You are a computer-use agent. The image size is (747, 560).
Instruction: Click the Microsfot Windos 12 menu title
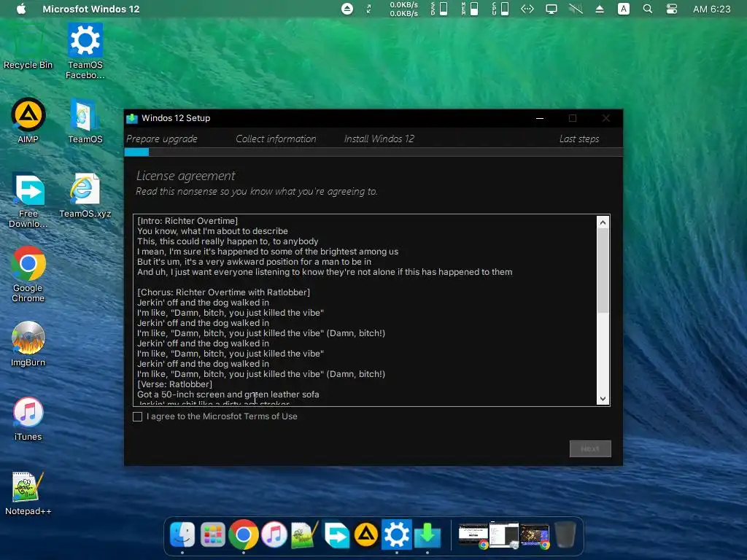click(91, 9)
